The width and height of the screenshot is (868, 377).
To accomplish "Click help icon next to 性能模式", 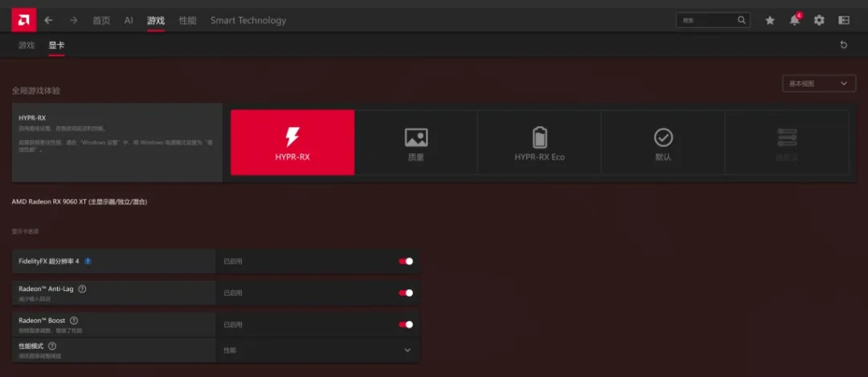I will [x=52, y=346].
